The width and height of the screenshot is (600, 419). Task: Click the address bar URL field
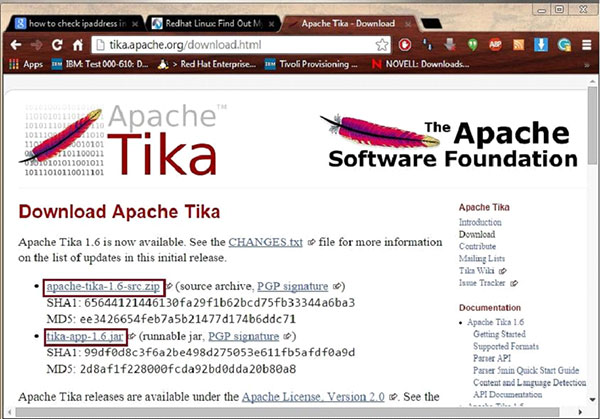pyautogui.click(x=230, y=45)
